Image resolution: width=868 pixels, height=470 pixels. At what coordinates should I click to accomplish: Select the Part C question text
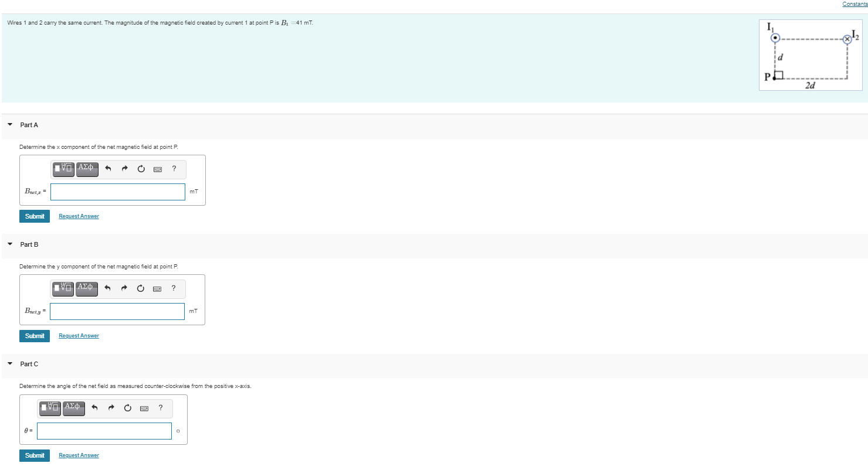coord(135,386)
